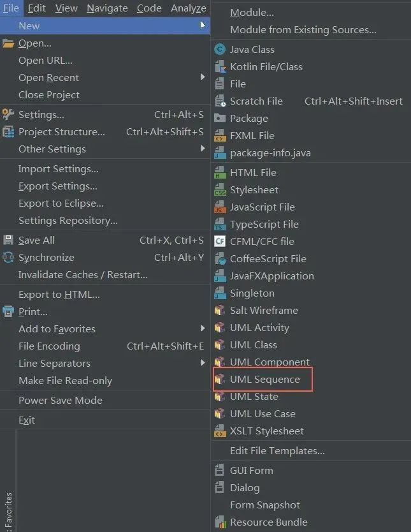The image size is (411, 532).
Task: Click the CoffeeScript File icon
Action: coord(220,259)
